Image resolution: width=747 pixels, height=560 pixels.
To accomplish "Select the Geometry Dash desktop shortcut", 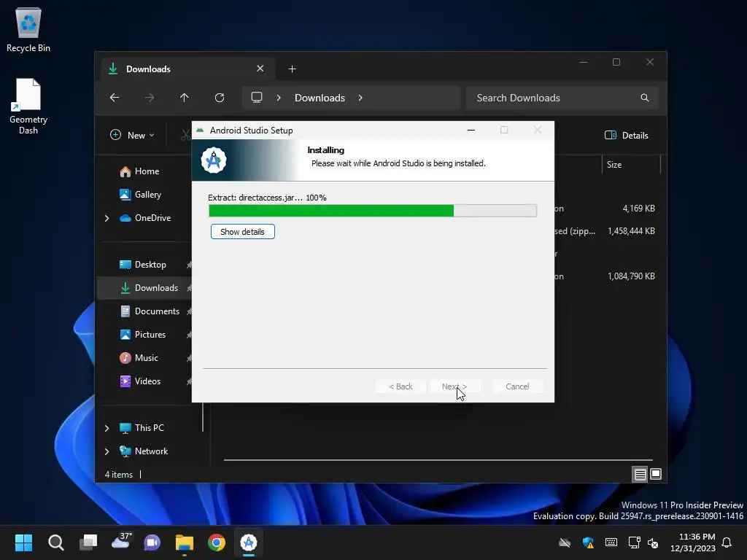I will coord(28,106).
